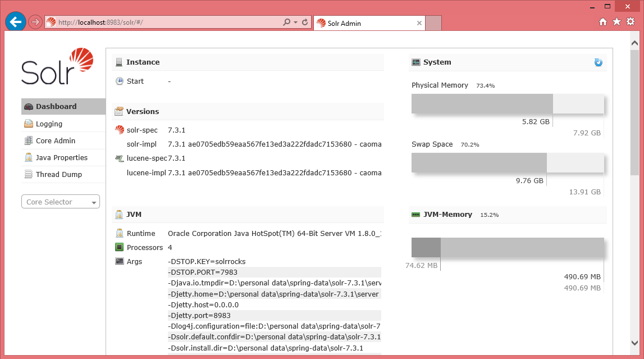Select the -DSTOP.PORT=7983 argument
This screenshot has width=644, height=359.
[x=203, y=272]
